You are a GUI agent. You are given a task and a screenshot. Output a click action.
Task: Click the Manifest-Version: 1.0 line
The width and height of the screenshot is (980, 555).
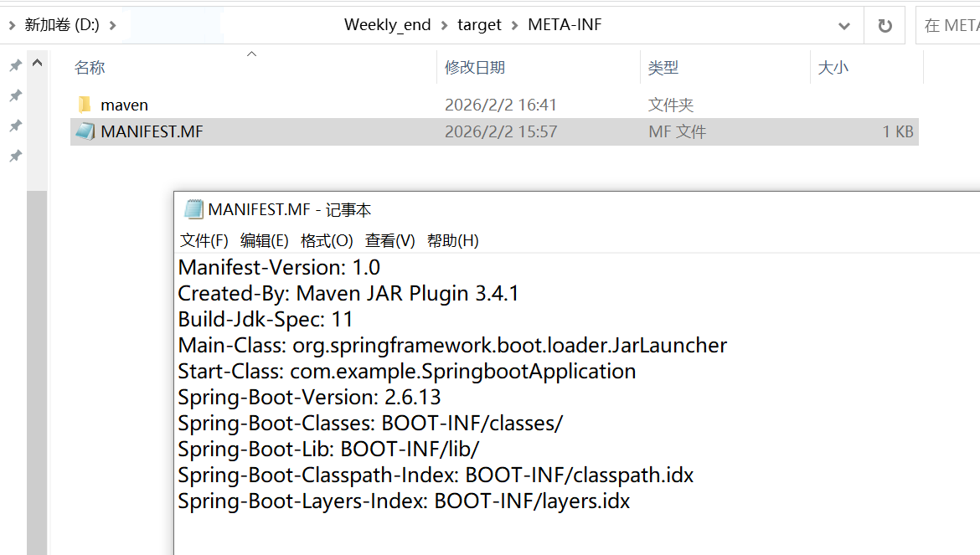click(x=280, y=268)
